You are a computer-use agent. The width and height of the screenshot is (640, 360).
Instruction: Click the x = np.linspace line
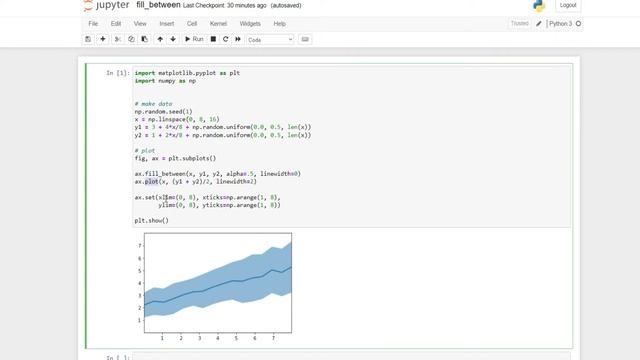click(177, 119)
